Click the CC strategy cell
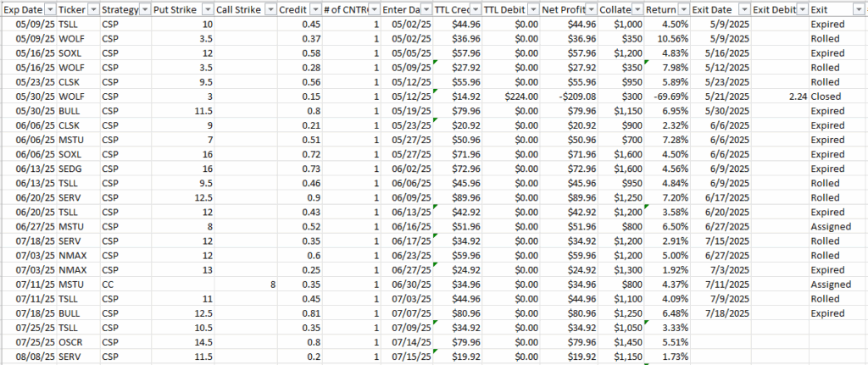This screenshot has width=868, height=365. [x=126, y=284]
